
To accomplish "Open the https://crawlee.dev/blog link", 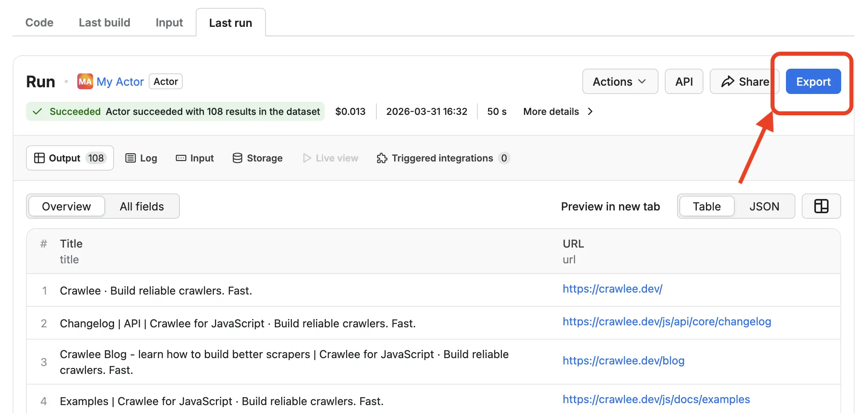I will coord(623,360).
